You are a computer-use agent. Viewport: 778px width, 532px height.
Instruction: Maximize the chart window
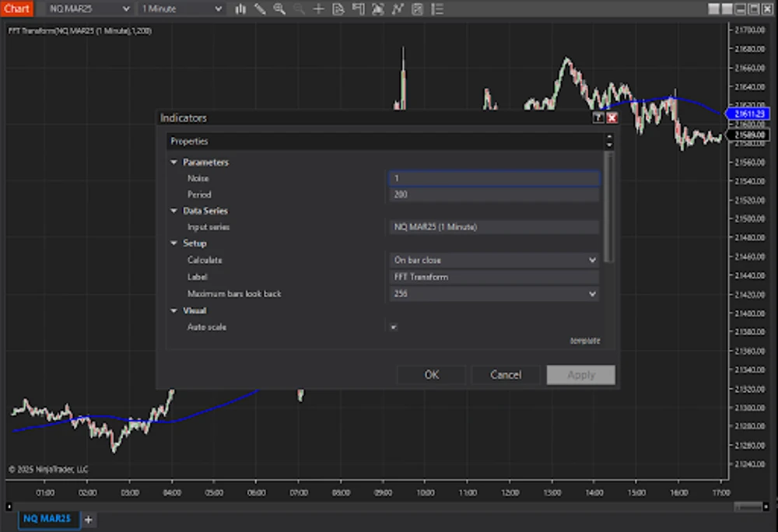(754, 9)
